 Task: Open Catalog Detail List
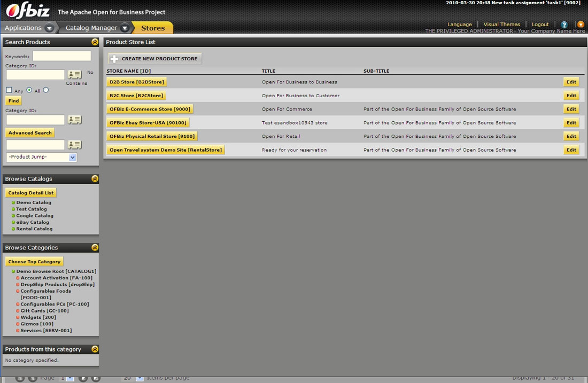pyautogui.click(x=31, y=193)
